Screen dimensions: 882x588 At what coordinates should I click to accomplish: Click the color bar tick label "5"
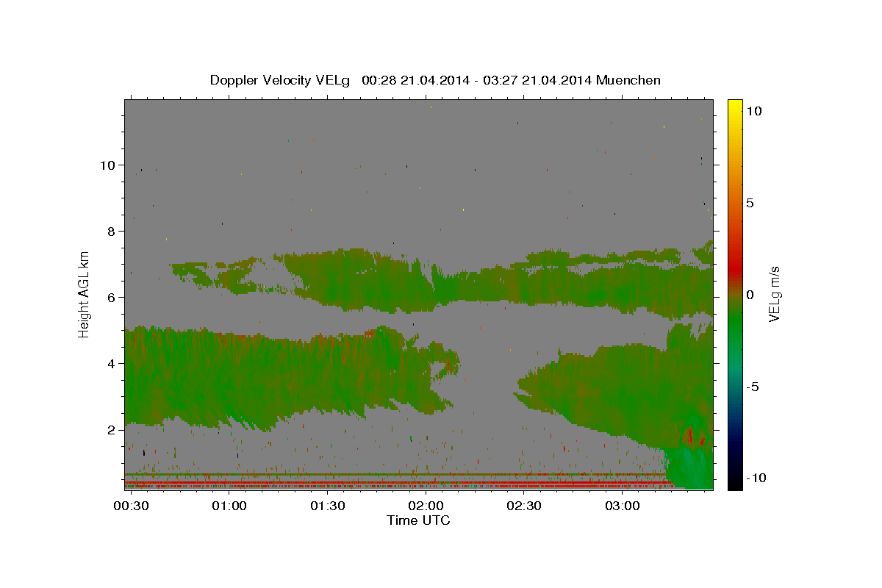click(750, 203)
